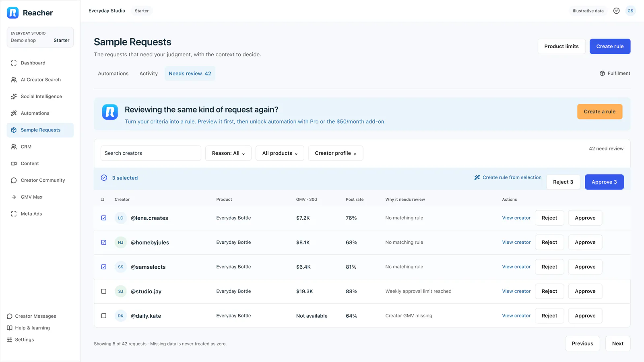Click the orange Create a rule button
644x362 pixels.
pyautogui.click(x=600, y=111)
